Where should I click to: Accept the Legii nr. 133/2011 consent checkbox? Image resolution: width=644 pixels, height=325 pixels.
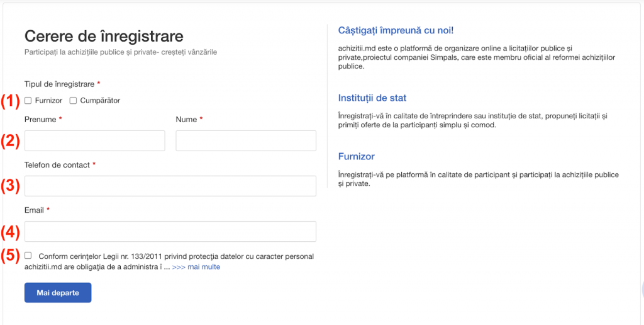click(28, 256)
